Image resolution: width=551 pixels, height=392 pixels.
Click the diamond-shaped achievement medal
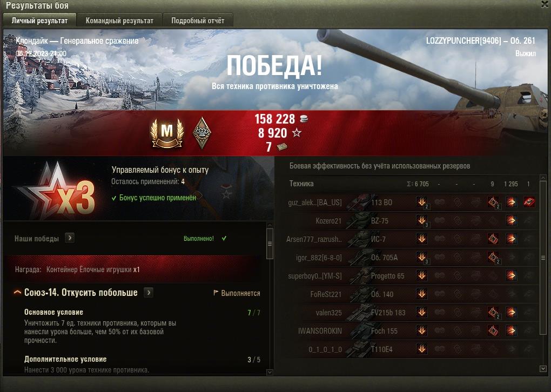coord(202,133)
